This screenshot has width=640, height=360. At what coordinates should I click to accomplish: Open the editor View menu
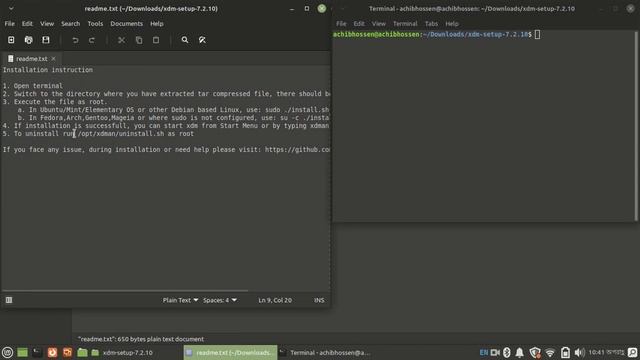[47, 24]
